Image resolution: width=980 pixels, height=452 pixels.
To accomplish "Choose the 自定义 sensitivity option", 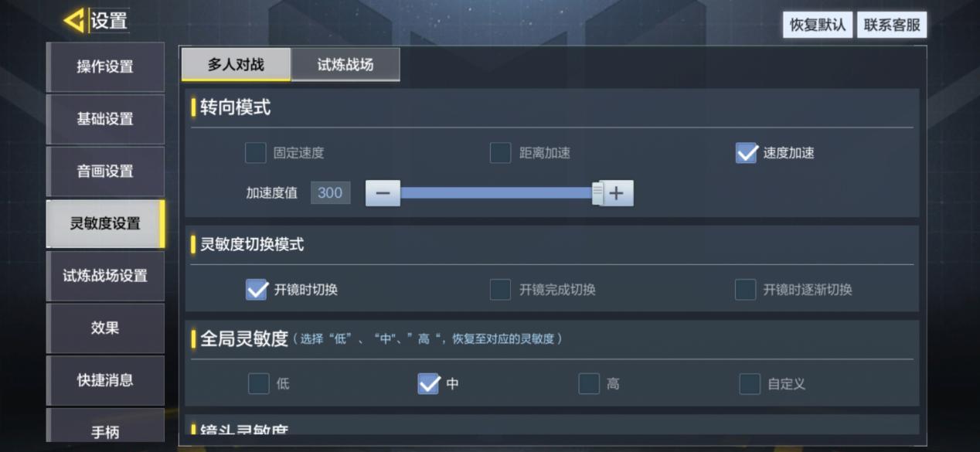I will (750, 384).
